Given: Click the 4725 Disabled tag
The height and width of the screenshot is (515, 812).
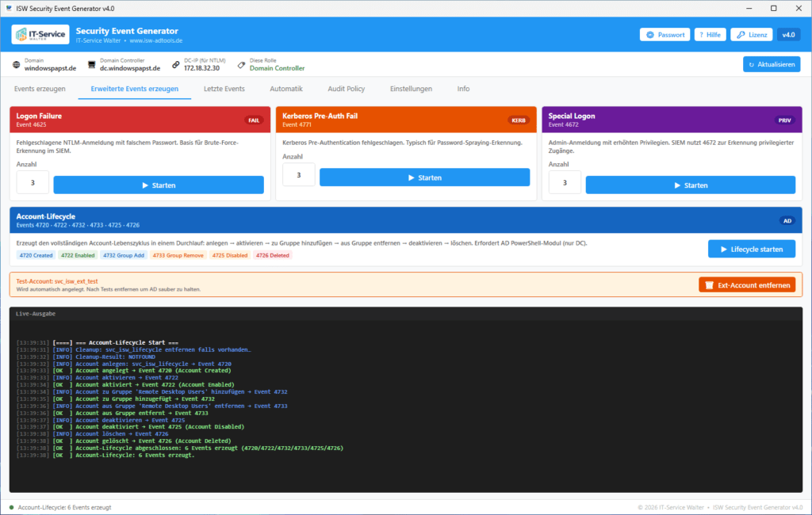Looking at the screenshot, I should click(x=230, y=255).
